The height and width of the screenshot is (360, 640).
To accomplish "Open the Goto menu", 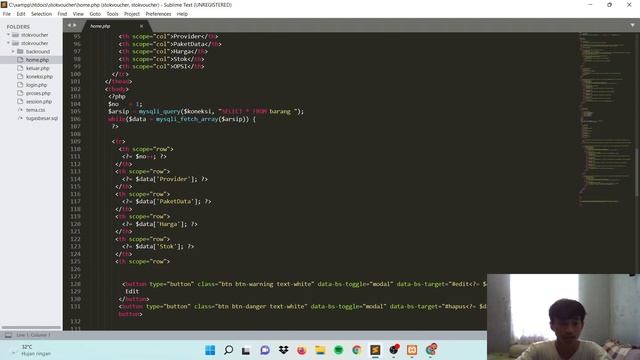I will [x=95, y=14].
